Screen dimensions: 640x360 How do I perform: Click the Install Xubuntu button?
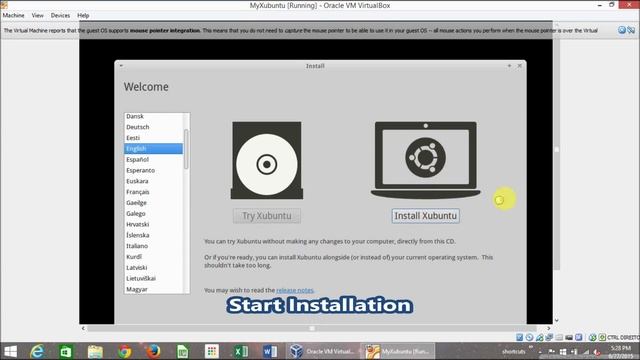(425, 216)
